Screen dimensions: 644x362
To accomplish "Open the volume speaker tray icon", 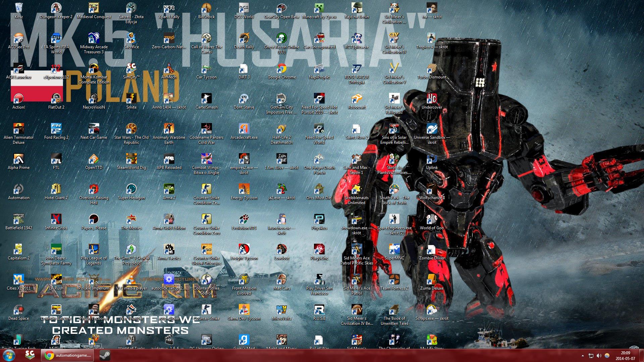I will pos(599,356).
